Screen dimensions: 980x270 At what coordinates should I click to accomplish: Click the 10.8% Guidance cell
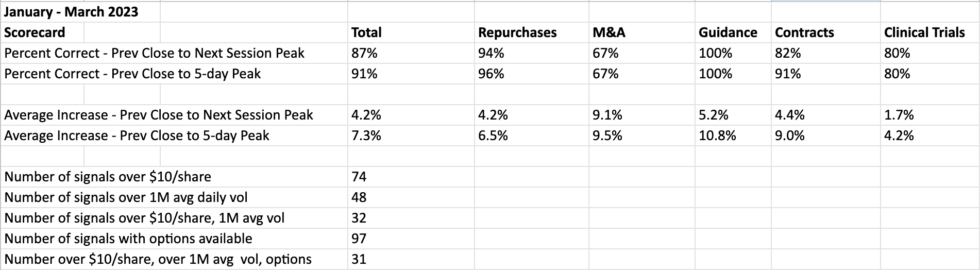pyautogui.click(x=717, y=136)
